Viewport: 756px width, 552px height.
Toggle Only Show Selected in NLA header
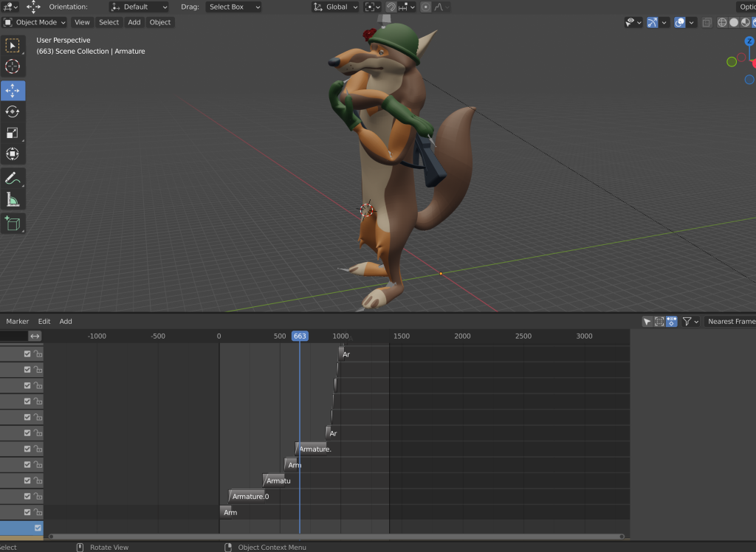(x=647, y=322)
